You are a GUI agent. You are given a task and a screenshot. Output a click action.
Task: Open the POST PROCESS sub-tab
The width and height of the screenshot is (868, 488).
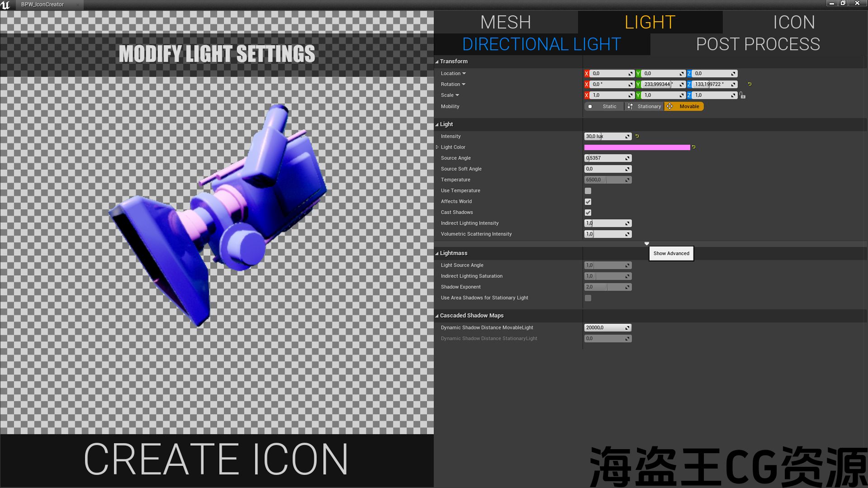pos(758,44)
